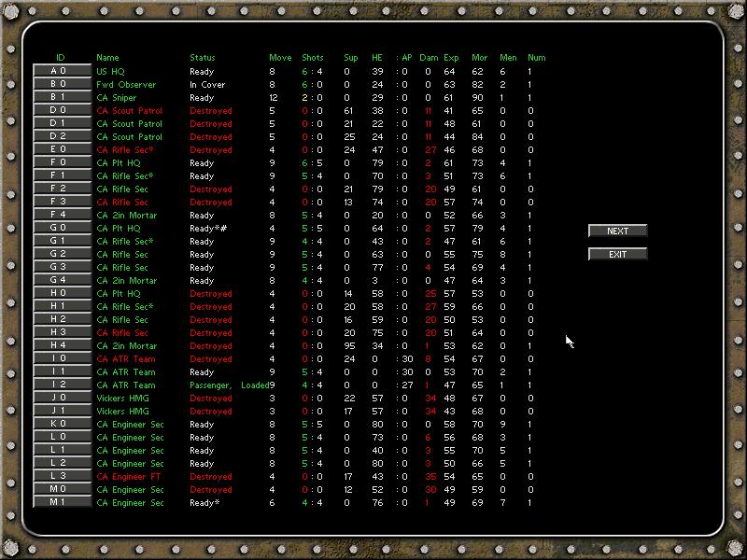Click the Exp column header
Screen dimensions: 747x560
click(x=451, y=58)
